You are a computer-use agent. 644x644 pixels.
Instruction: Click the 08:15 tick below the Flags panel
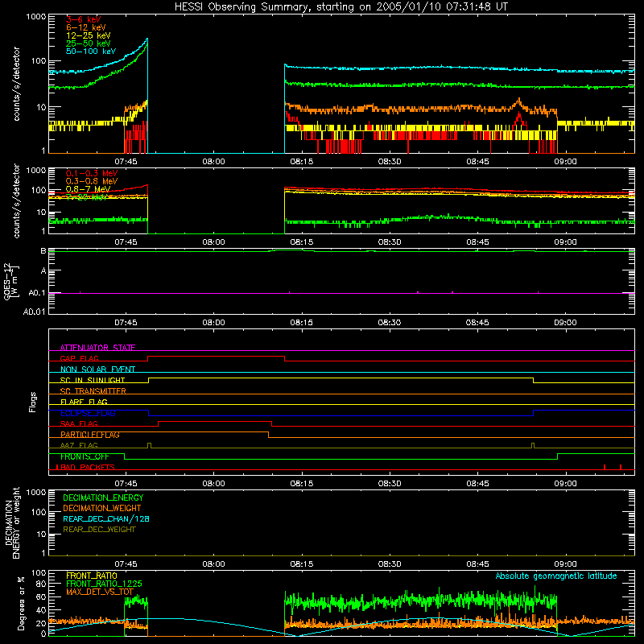(x=301, y=484)
